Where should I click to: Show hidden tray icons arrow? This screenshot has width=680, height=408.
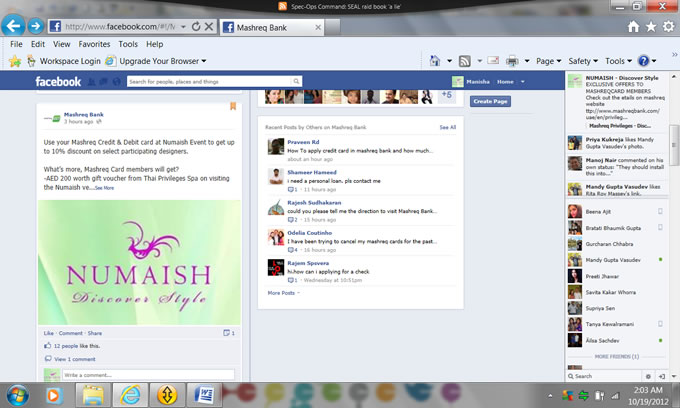tap(550, 396)
